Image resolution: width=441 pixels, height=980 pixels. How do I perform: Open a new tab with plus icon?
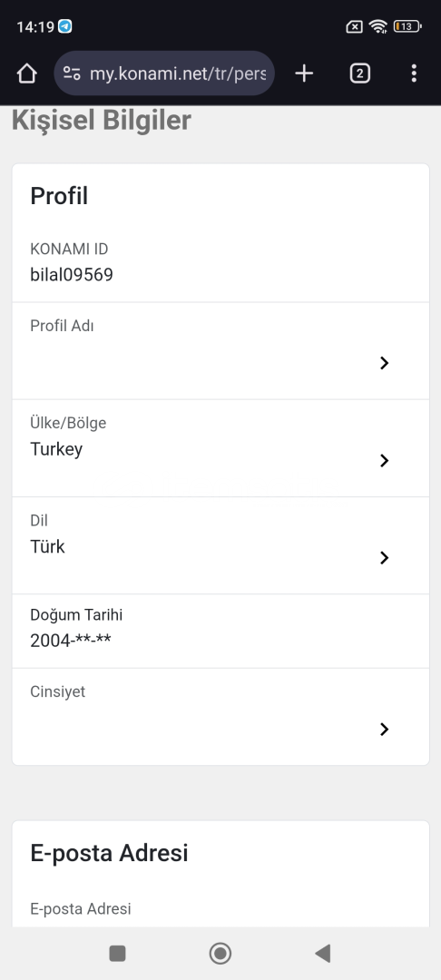(x=304, y=73)
